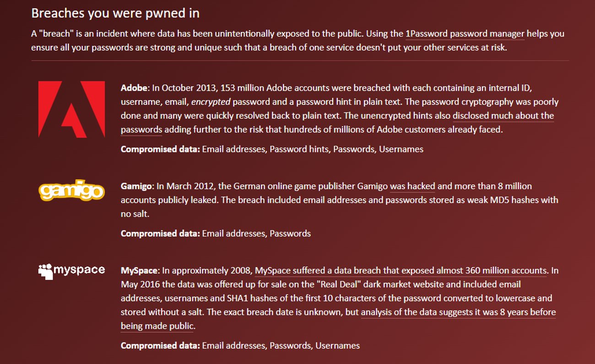Click the yellow Gamigo logo
Image resolution: width=595 pixels, height=364 pixels.
71,190
